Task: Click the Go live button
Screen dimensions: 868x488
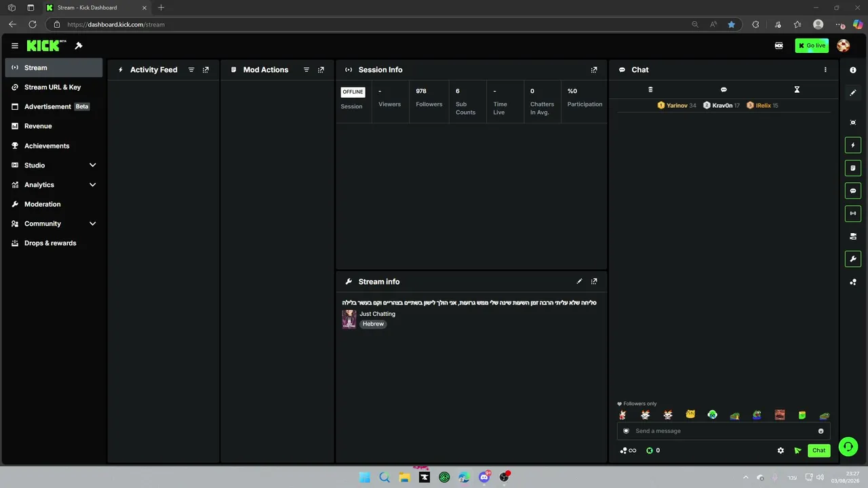Action: click(812, 45)
